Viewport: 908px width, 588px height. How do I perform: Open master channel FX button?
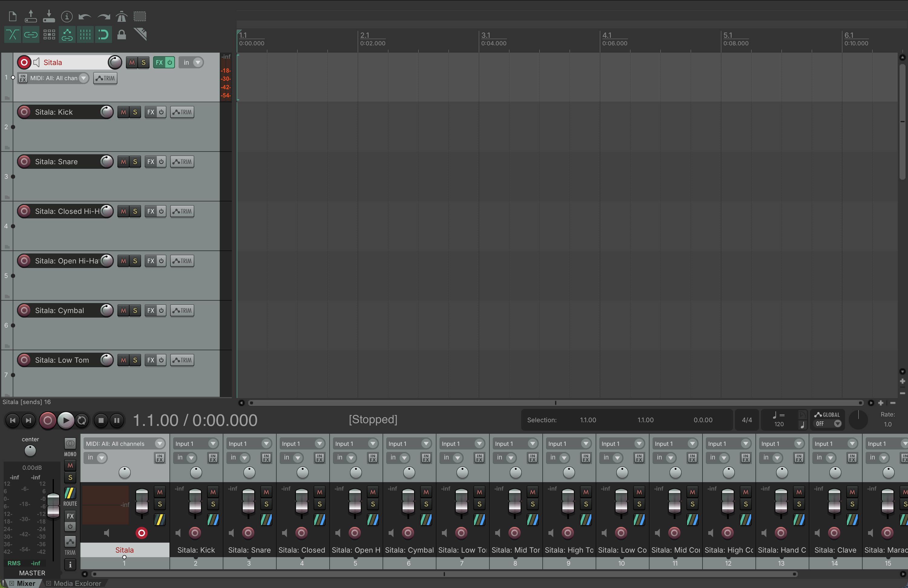point(70,516)
